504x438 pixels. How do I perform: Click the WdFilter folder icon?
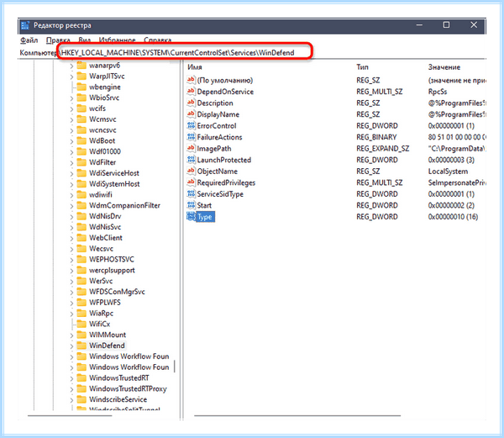click(81, 162)
